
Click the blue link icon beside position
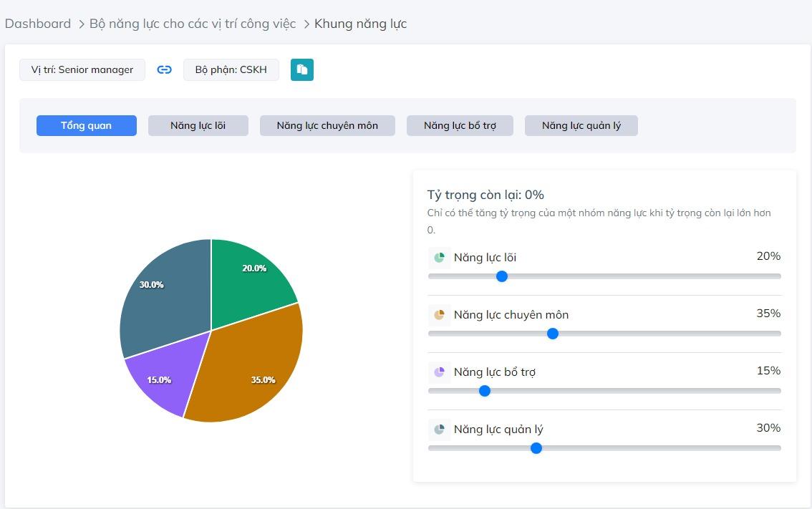[165, 69]
